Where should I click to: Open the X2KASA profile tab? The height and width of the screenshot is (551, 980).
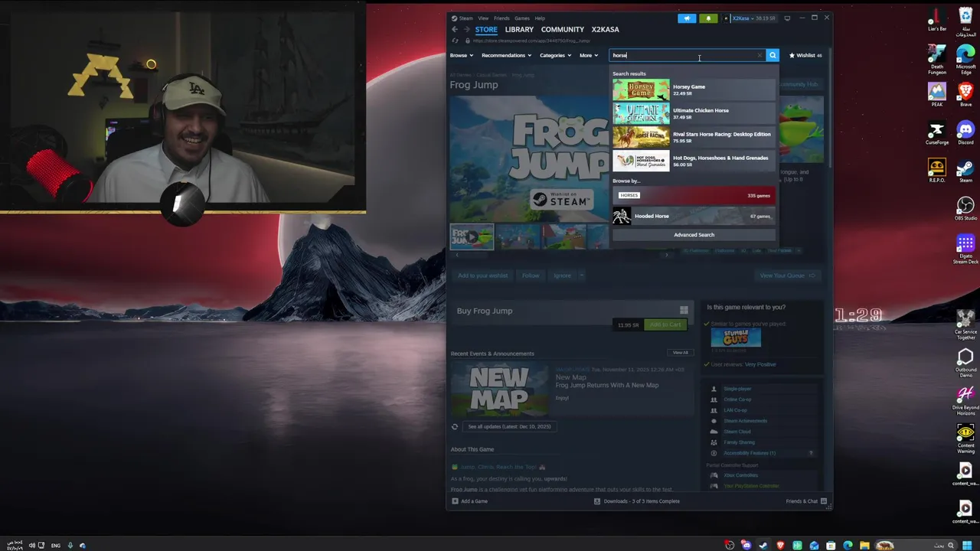point(606,29)
